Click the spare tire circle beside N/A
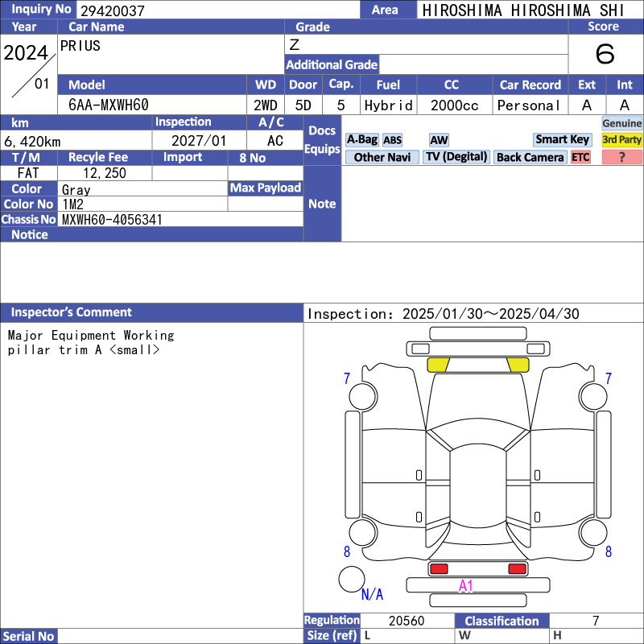 point(351,579)
